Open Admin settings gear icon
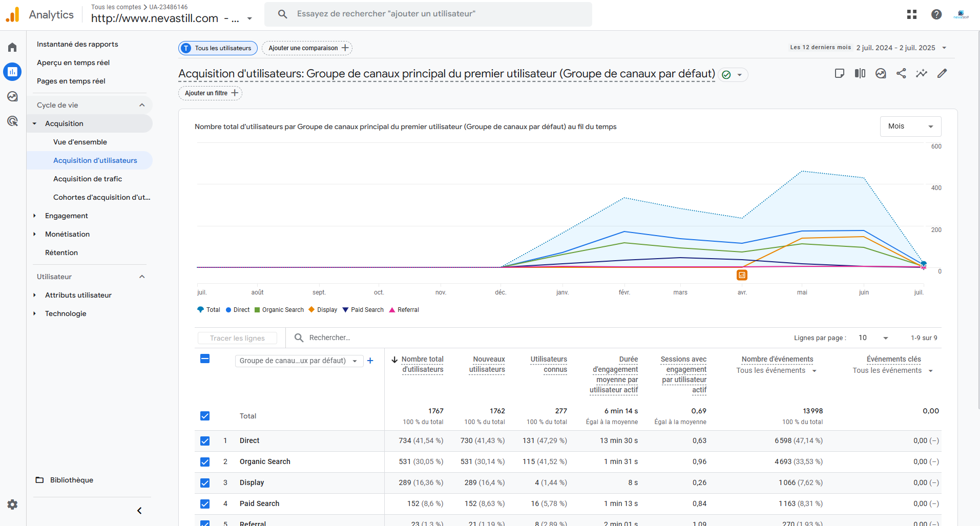This screenshot has width=980, height=526. [x=12, y=504]
